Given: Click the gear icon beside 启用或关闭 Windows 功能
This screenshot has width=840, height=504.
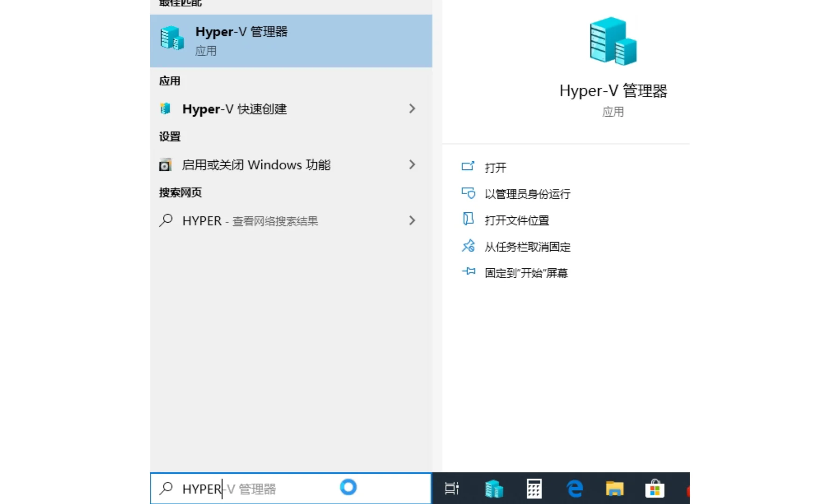Looking at the screenshot, I should click(164, 165).
